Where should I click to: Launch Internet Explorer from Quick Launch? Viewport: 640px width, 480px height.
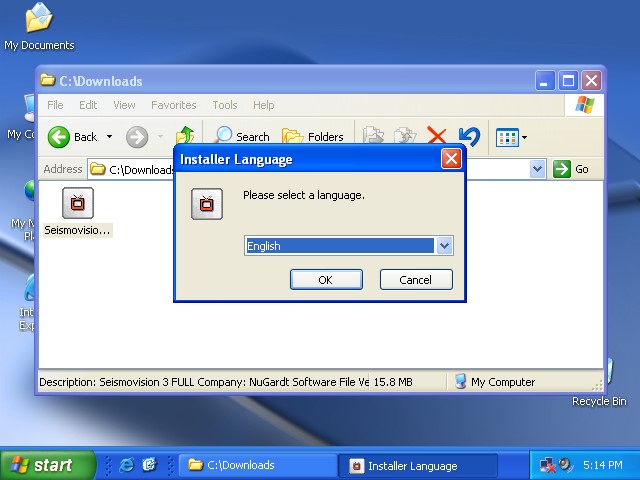(127, 465)
